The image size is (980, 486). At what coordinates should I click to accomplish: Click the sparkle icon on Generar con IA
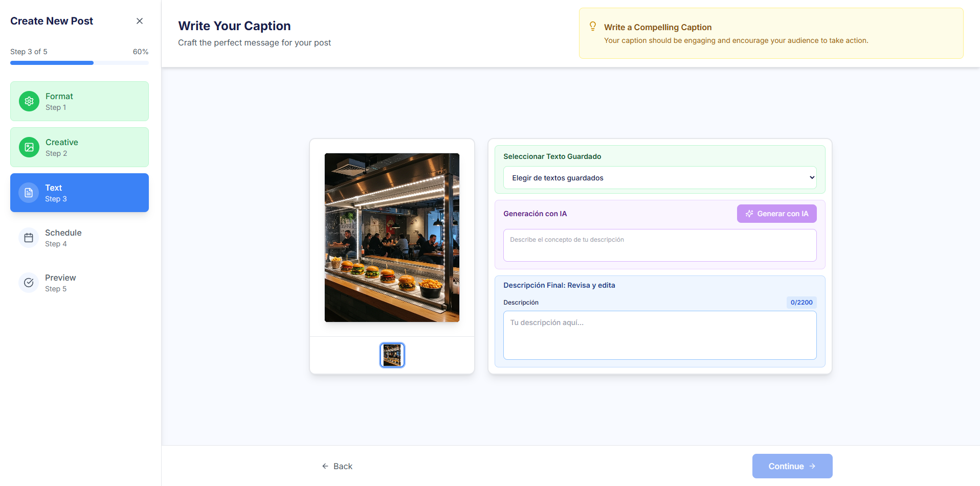[x=749, y=214]
